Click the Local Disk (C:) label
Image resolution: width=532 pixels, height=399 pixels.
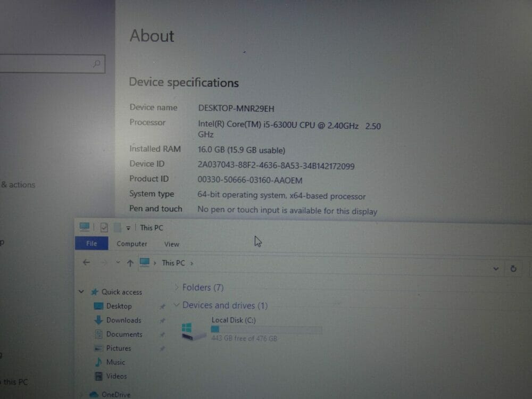(x=234, y=320)
